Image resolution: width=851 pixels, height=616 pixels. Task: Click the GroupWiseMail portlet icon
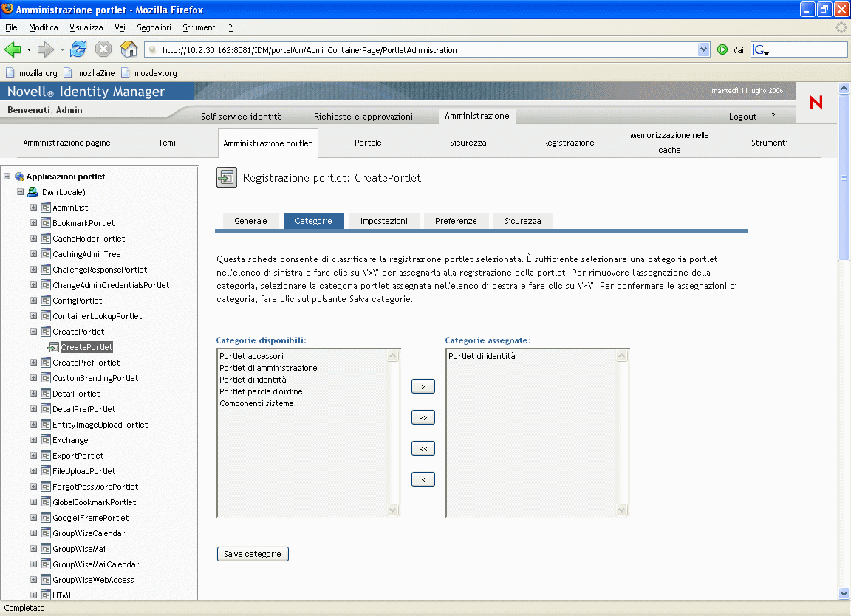tap(46, 549)
